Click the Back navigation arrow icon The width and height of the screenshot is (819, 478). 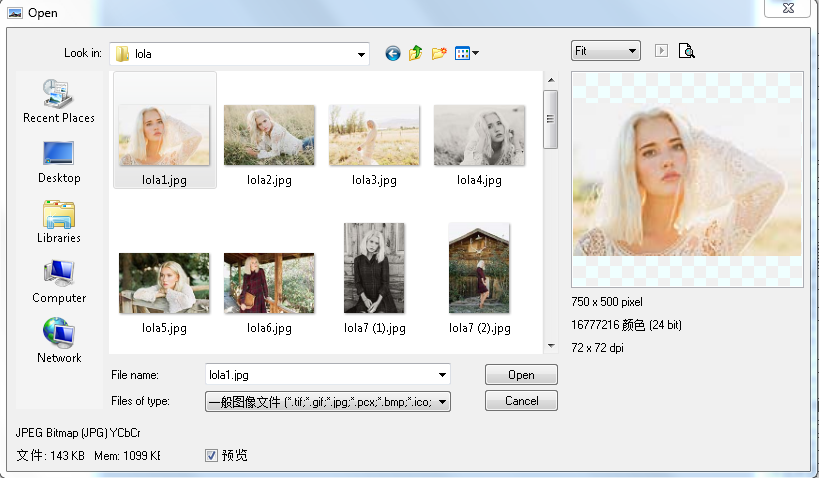pos(393,53)
